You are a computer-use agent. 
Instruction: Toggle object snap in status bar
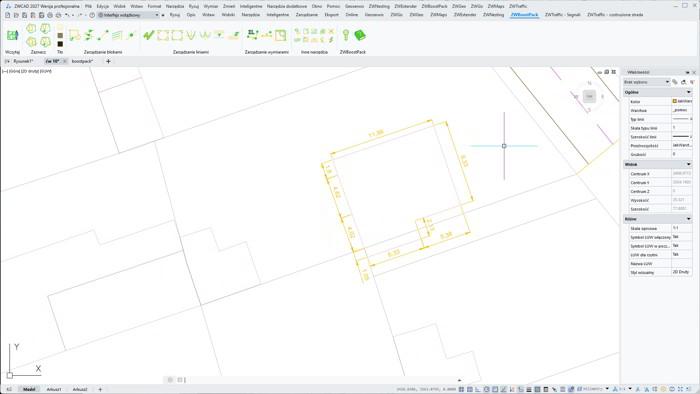(495, 390)
